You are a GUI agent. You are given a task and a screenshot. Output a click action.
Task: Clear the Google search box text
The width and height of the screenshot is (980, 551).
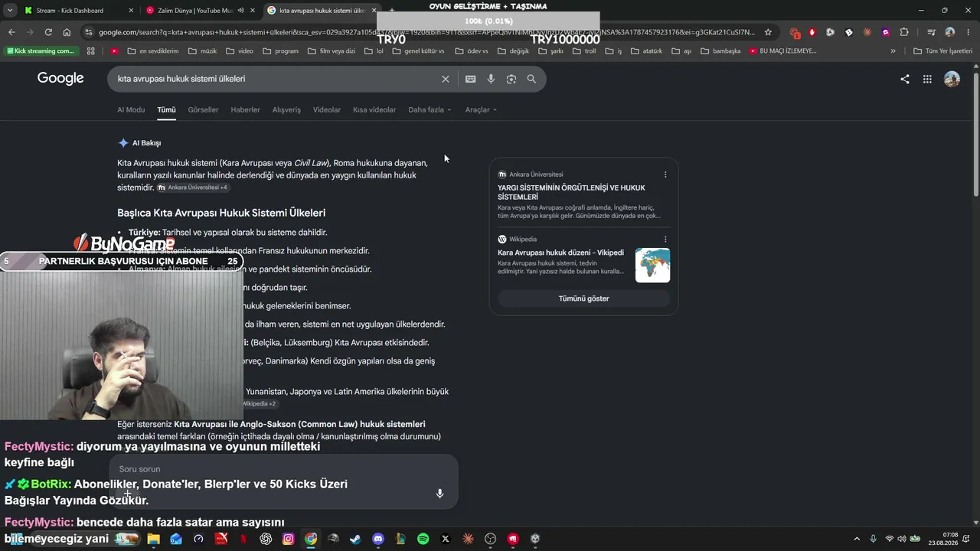point(445,79)
